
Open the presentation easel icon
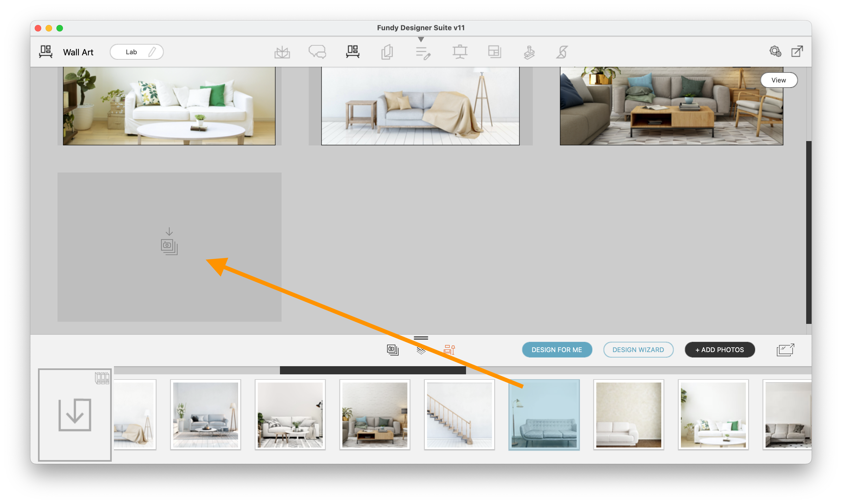coord(460,52)
